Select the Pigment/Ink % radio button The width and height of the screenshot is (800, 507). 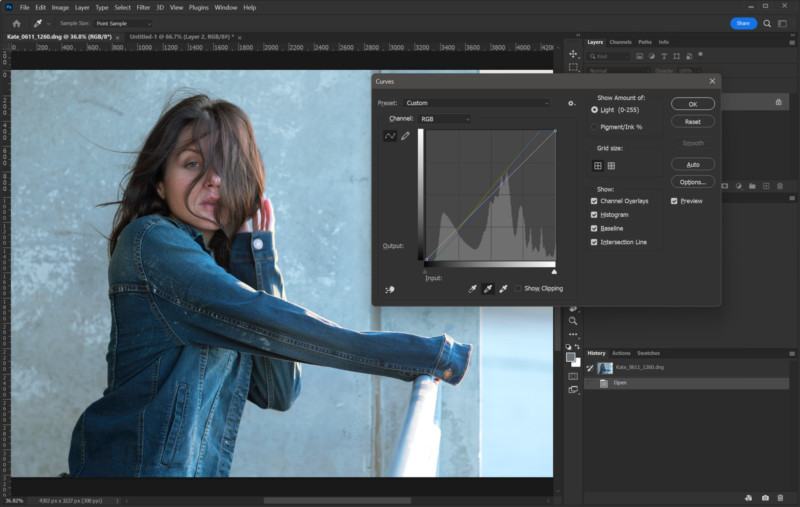coord(594,127)
